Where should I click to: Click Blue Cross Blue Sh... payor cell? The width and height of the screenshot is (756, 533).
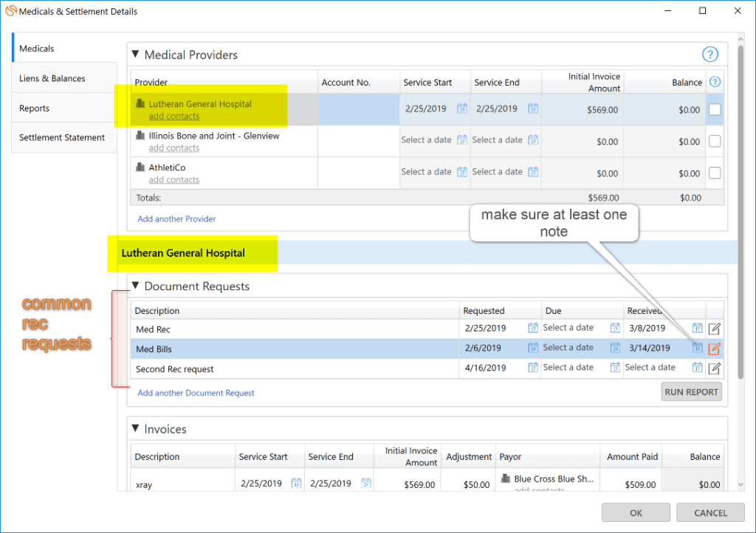[x=549, y=479]
